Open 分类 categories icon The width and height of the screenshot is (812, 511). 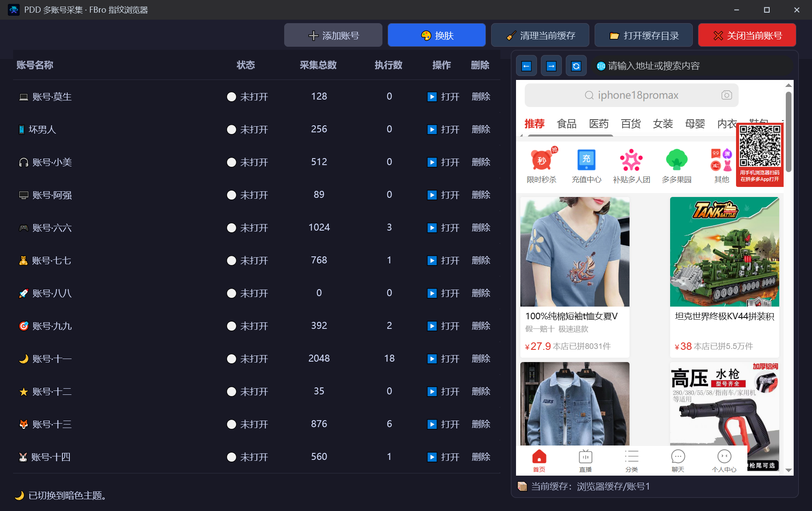[632, 457]
